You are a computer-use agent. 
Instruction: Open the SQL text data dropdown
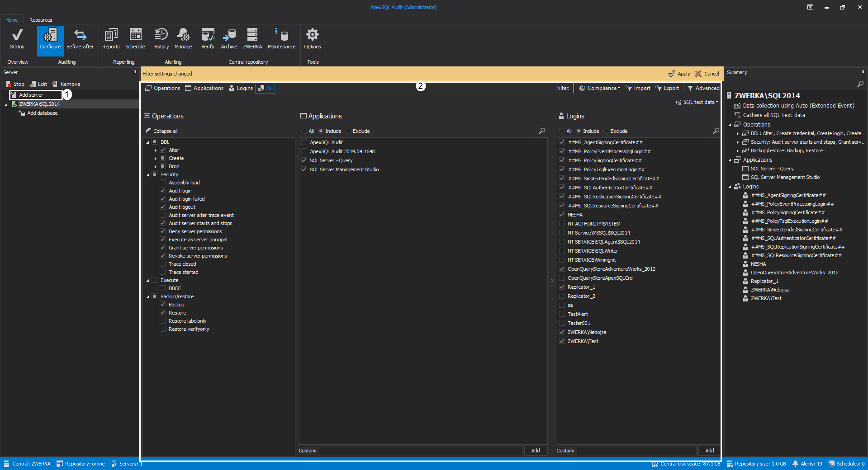click(x=697, y=102)
